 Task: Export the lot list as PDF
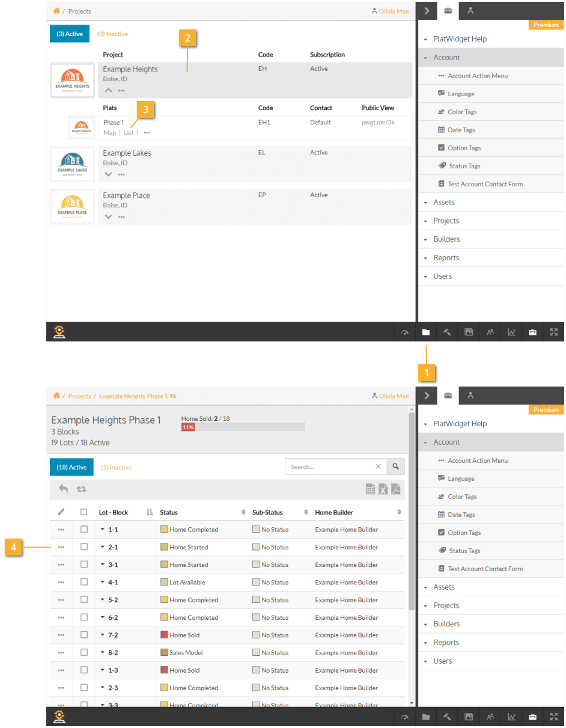tap(396, 489)
